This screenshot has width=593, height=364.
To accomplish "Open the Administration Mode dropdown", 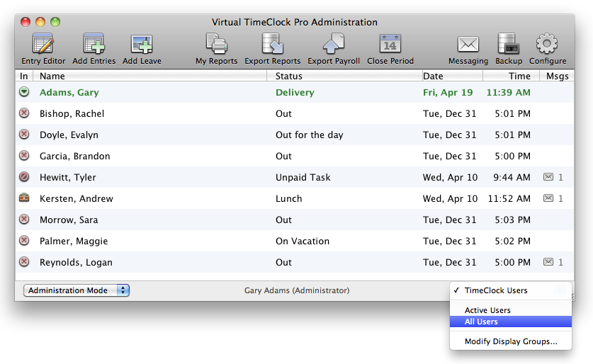I will tap(77, 290).
